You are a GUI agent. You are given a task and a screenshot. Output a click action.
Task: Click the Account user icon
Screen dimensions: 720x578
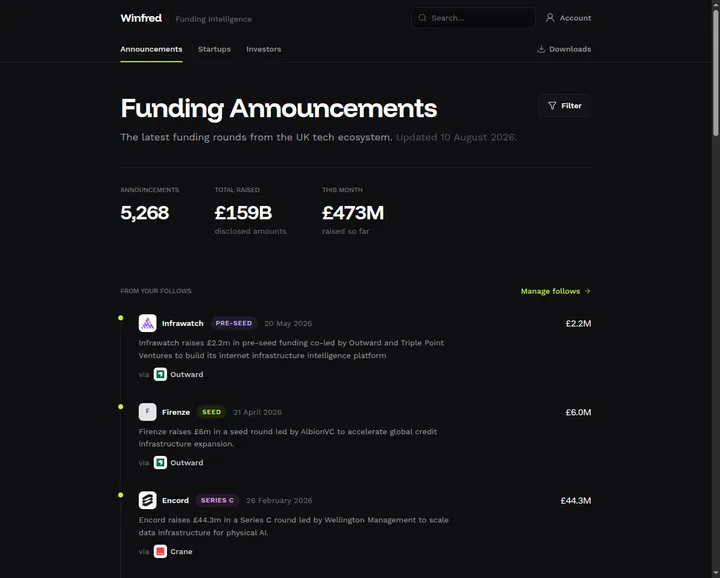click(x=550, y=18)
